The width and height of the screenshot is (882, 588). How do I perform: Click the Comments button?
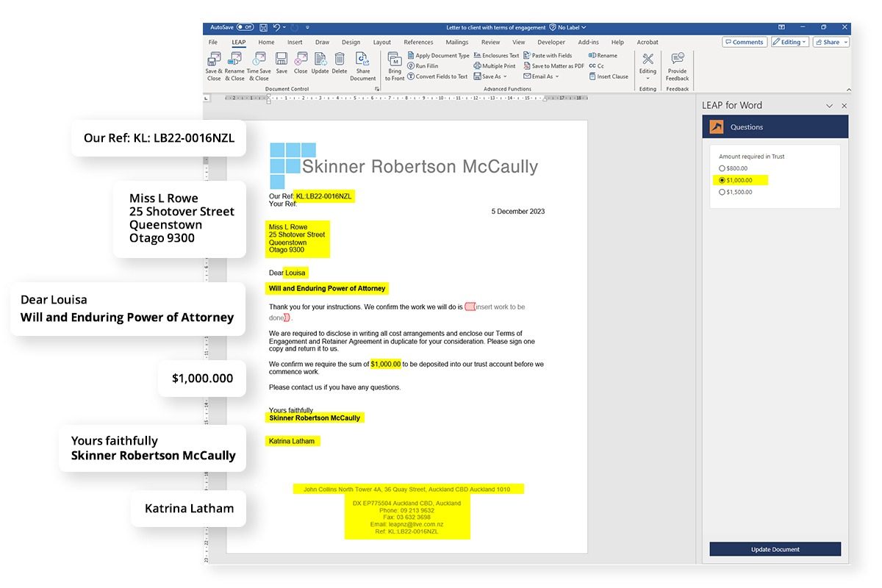click(745, 42)
